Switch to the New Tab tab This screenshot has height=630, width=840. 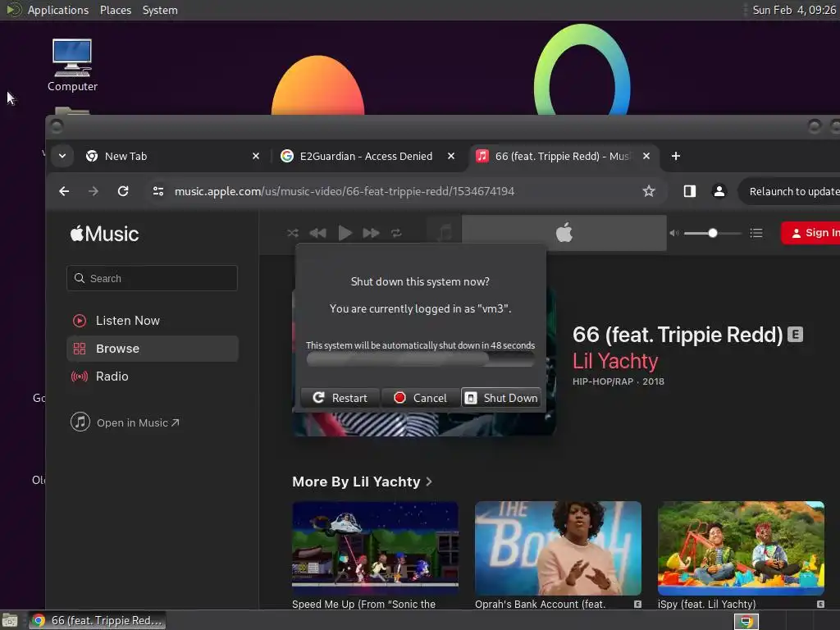pyautogui.click(x=170, y=156)
